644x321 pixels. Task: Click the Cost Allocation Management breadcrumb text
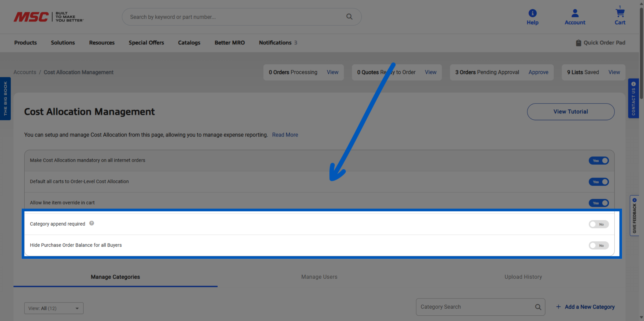tap(78, 72)
